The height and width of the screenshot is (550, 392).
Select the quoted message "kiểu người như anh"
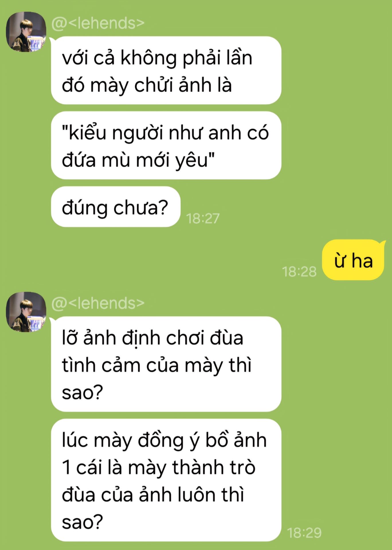point(166,146)
